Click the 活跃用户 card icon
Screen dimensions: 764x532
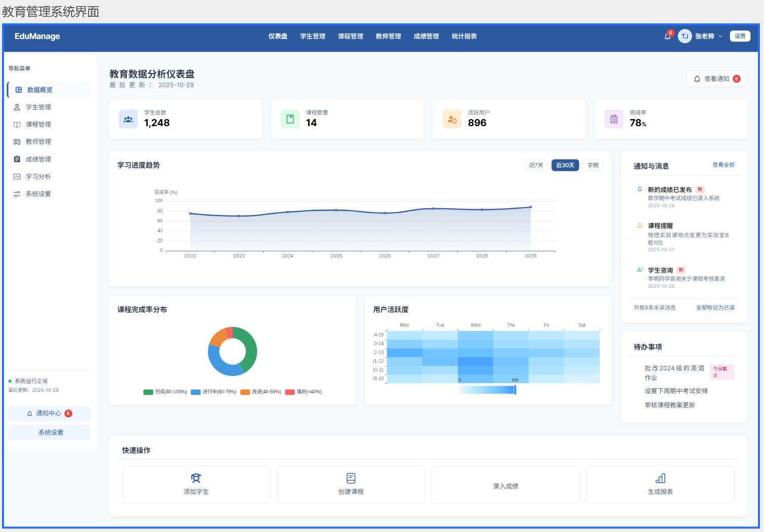[452, 119]
